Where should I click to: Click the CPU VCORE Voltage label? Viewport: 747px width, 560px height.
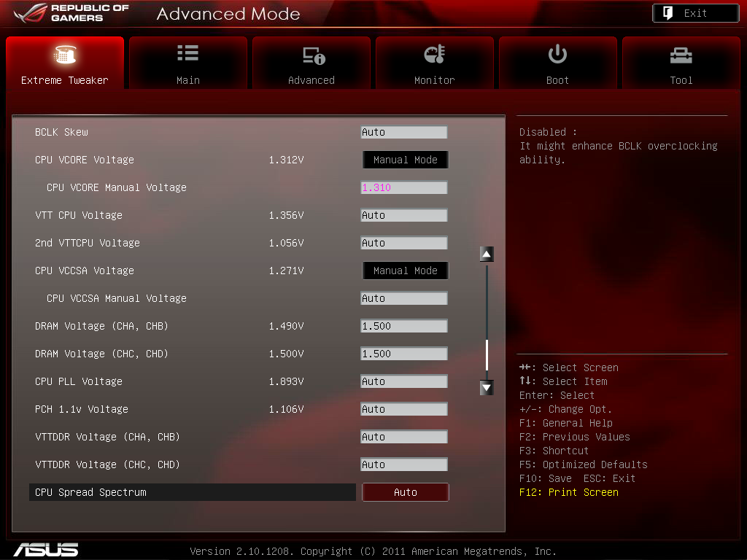[85, 160]
